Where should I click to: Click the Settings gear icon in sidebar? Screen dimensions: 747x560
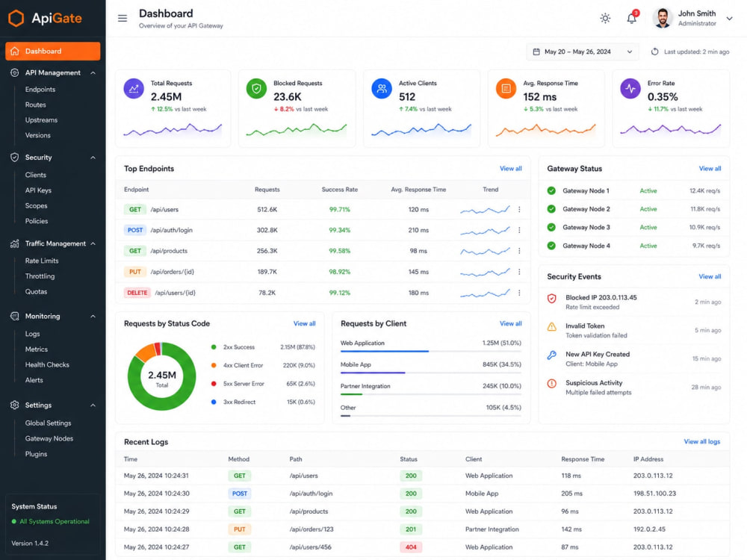click(x=15, y=405)
